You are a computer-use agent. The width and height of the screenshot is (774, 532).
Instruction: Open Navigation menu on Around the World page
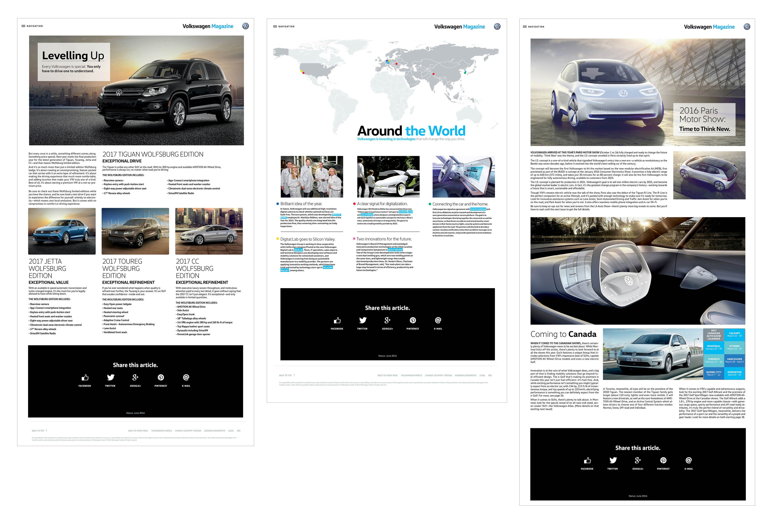(x=275, y=26)
